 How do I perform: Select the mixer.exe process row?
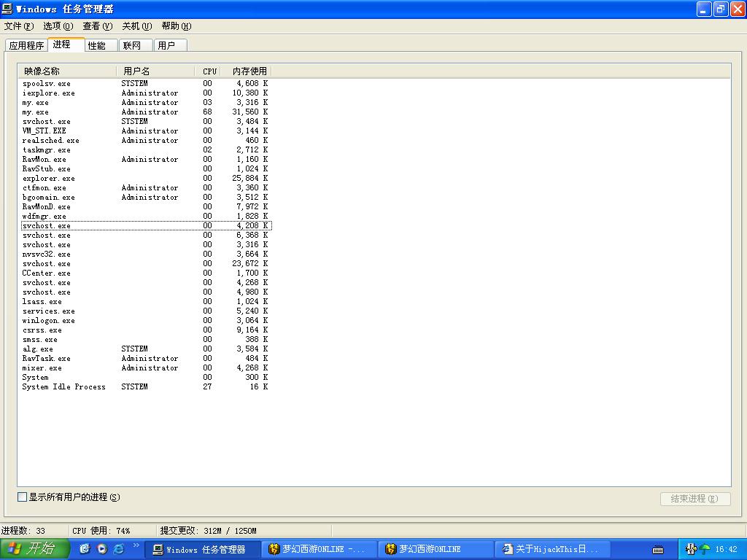[x=146, y=368]
